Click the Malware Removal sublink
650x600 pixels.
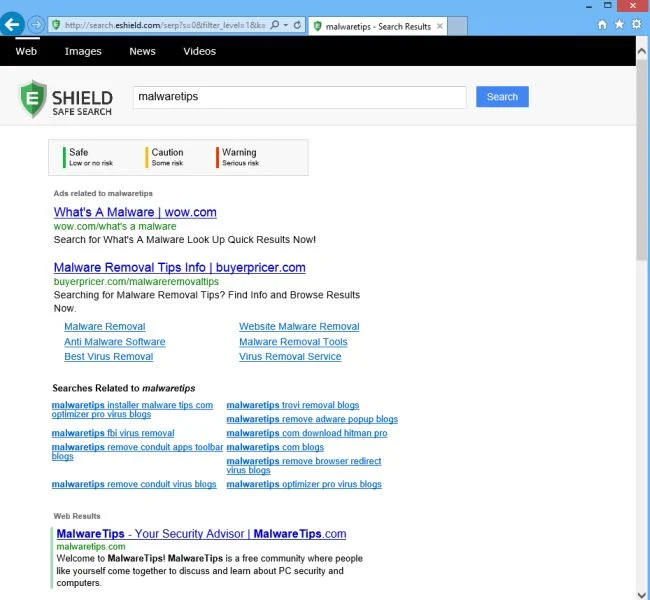pos(104,326)
